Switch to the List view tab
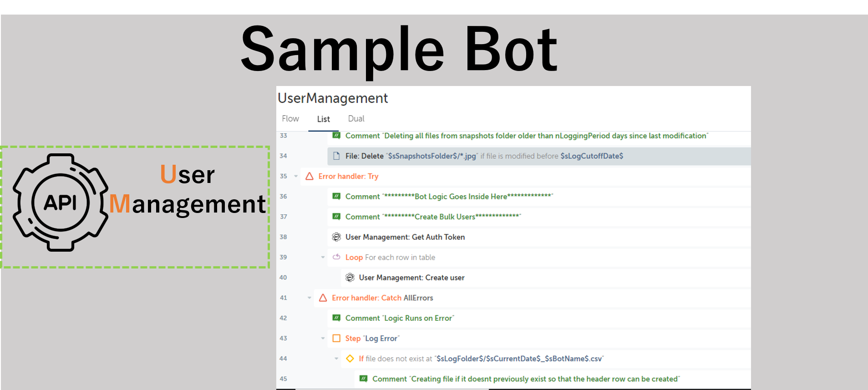This screenshot has width=868, height=390. pos(324,119)
